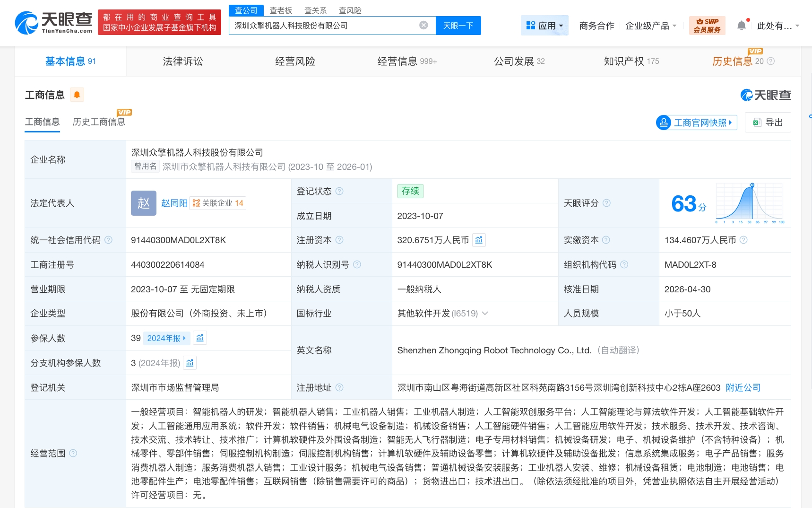View the chart icon beside 320.6751万人民币
812x508 pixels.
click(479, 240)
